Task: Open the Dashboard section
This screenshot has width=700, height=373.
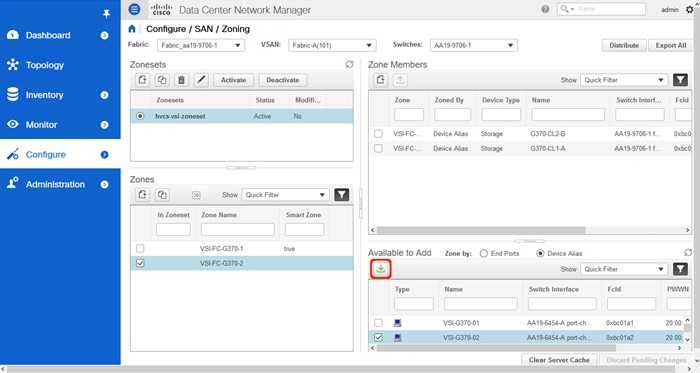Action: (x=48, y=35)
